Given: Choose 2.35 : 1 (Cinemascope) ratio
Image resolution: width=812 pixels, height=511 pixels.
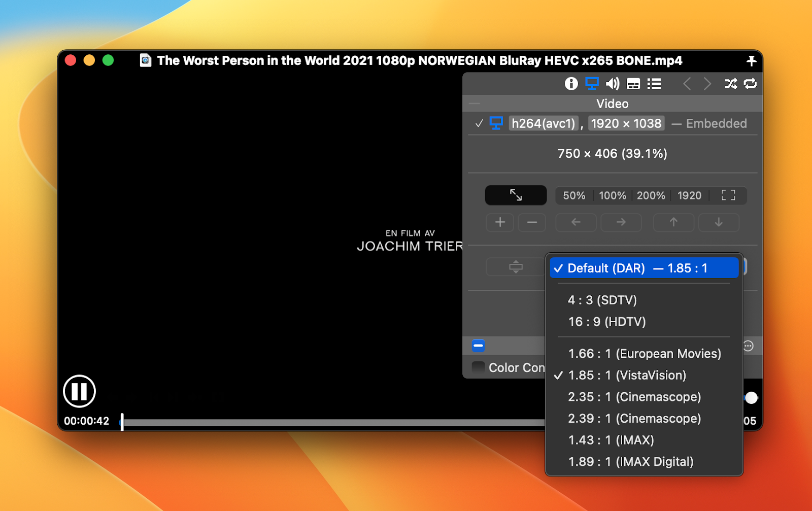Looking at the screenshot, I should click(644, 397).
